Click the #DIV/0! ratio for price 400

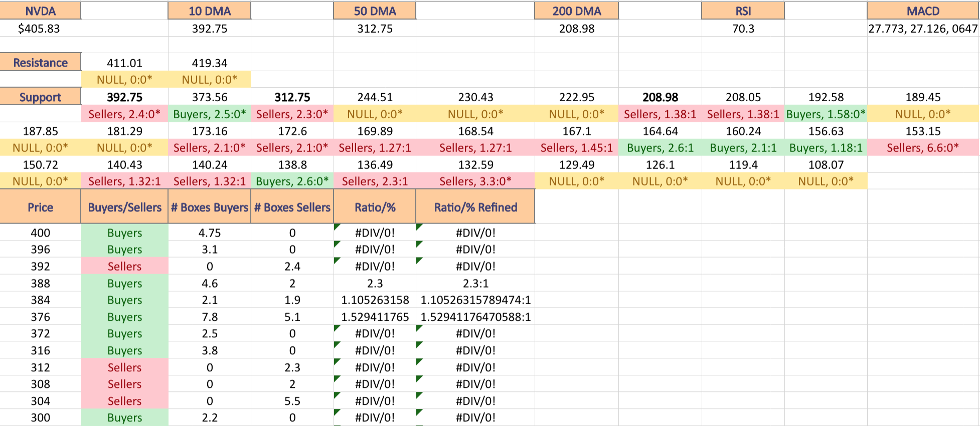click(375, 233)
